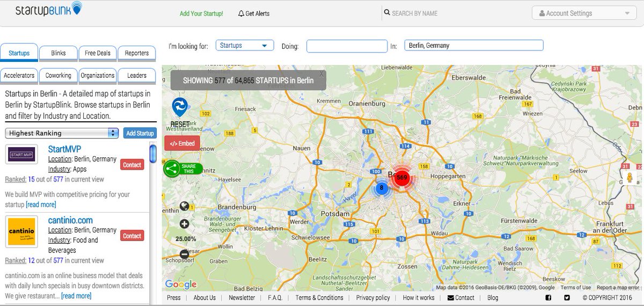Open the Press footer link
Image resolution: width=644 pixels, height=306 pixels.
point(174,297)
